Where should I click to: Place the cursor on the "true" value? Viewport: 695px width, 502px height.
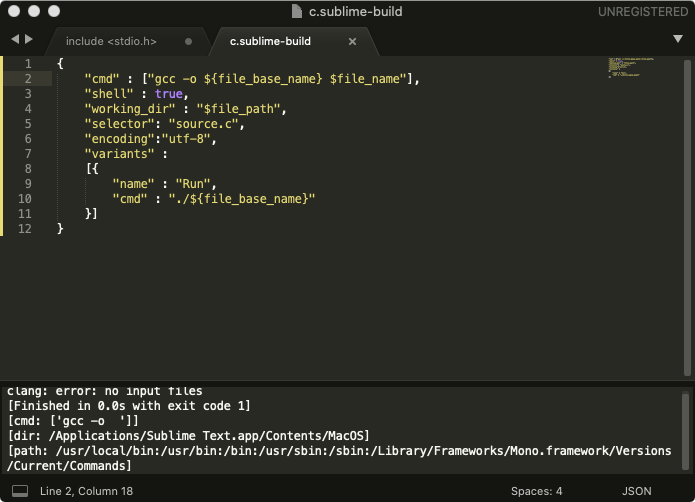coord(168,93)
